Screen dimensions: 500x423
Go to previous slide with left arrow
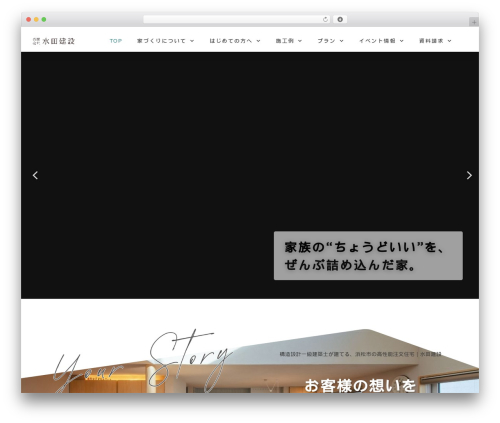point(35,175)
